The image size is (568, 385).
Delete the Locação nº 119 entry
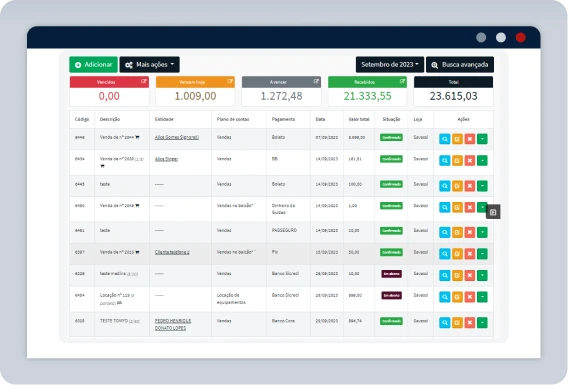tap(469, 297)
